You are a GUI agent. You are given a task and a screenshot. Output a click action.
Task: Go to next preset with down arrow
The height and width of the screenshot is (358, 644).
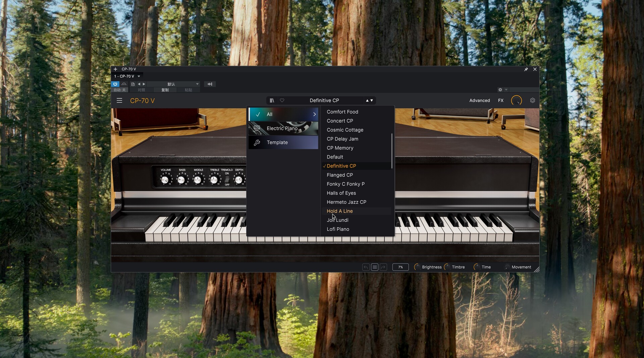[x=372, y=100]
